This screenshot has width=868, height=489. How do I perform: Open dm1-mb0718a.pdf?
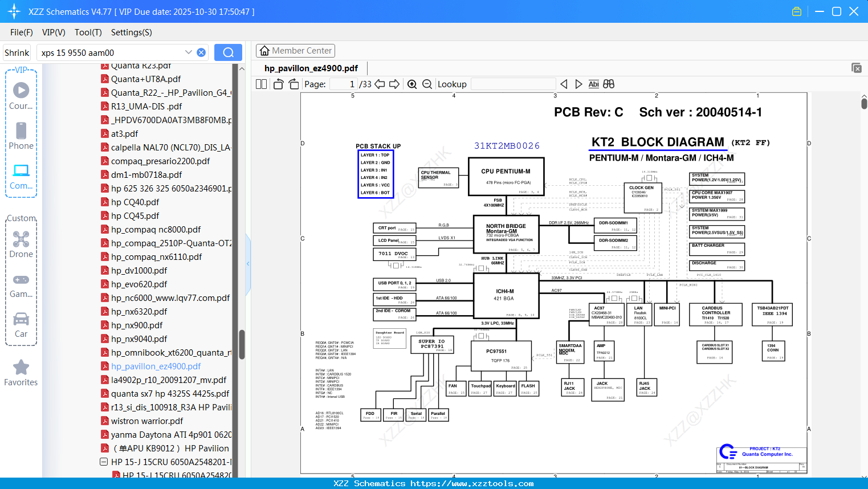[146, 175]
